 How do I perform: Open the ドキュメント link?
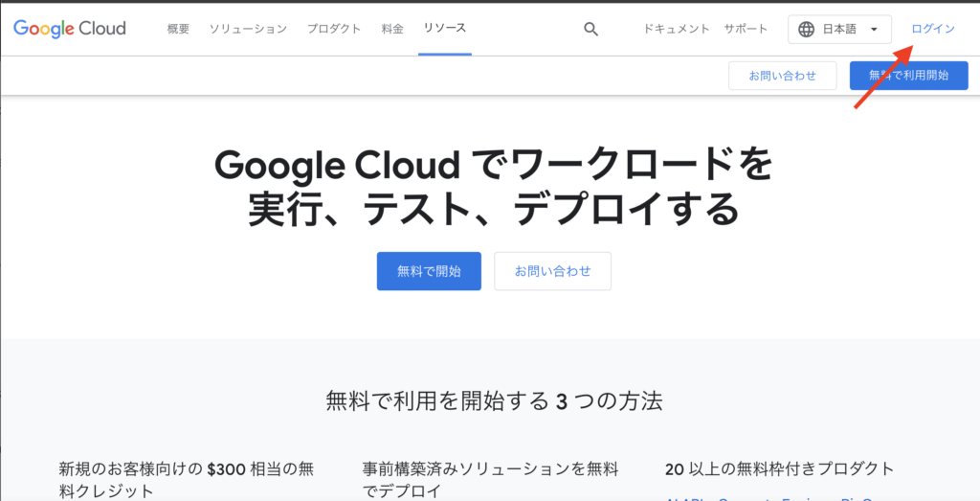pos(677,29)
